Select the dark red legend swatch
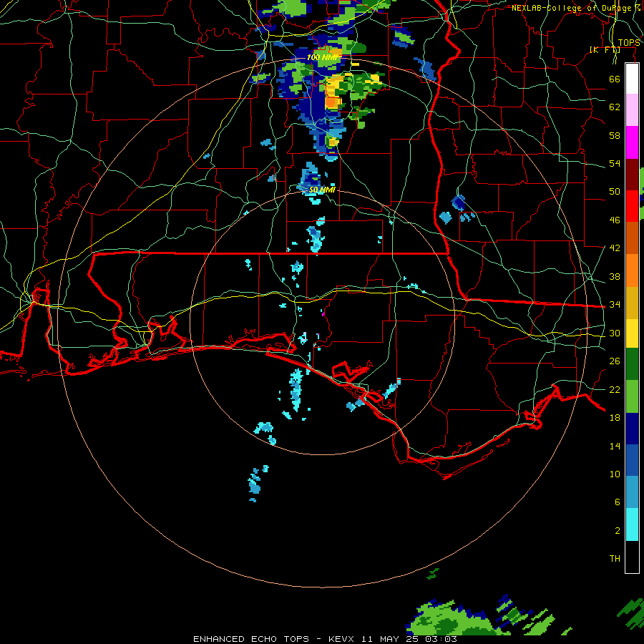The width and height of the screenshot is (644, 644). point(632,174)
